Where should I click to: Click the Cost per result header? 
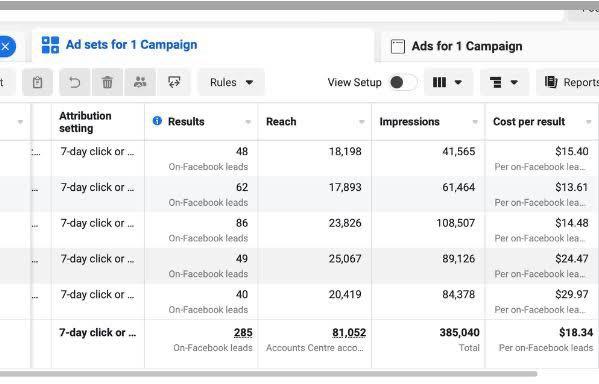pyautogui.click(x=529, y=122)
